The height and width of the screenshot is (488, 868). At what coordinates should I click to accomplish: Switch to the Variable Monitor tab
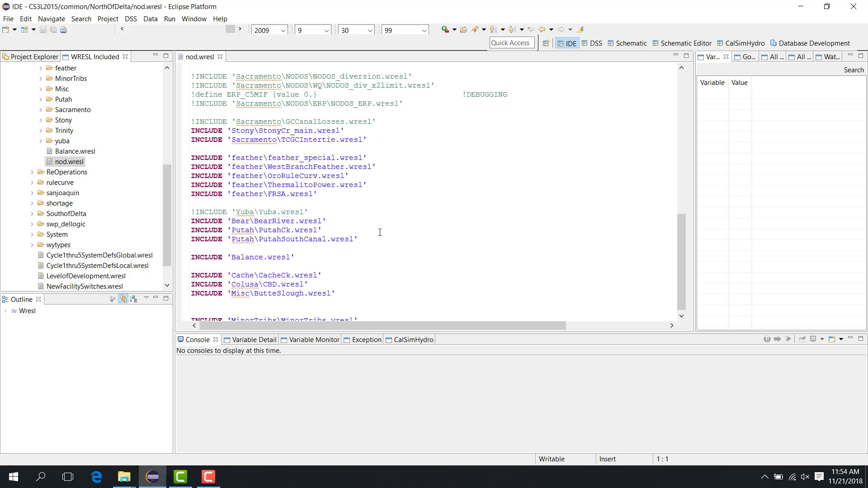[310, 340]
